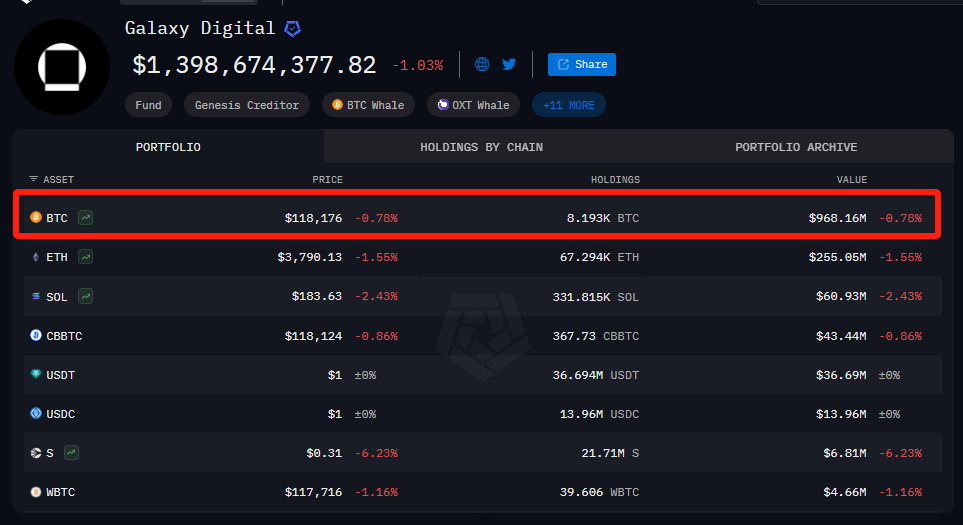963x525 pixels.
Task: Click the ETH coin icon
Action: 36,257
